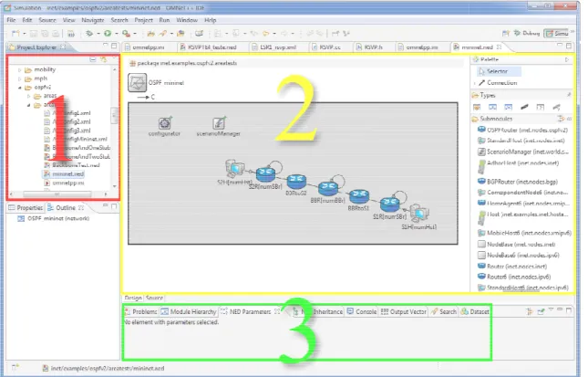The width and height of the screenshot is (588, 377).
Task: Click Project Explorer horizontal scrollbar
Action: [x=57, y=194]
